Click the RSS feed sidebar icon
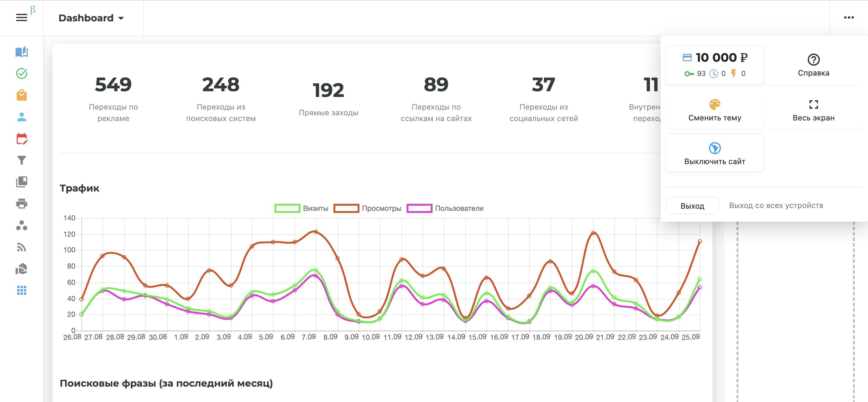 (22, 248)
